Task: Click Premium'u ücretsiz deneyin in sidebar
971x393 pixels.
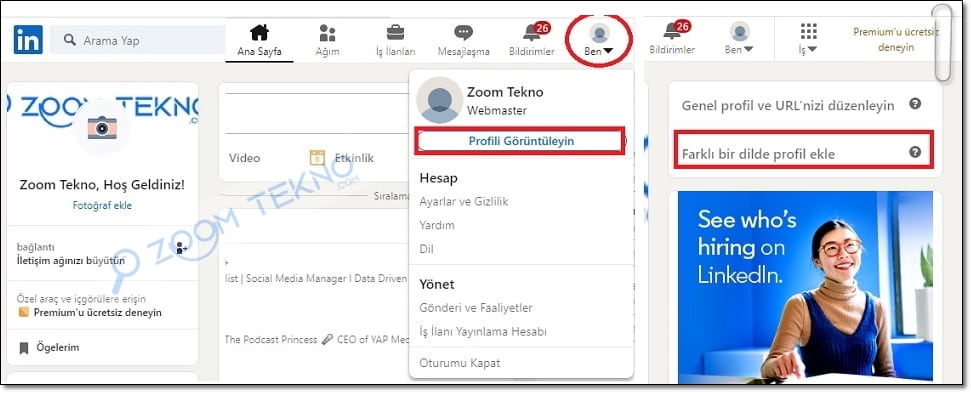Action: click(x=98, y=313)
